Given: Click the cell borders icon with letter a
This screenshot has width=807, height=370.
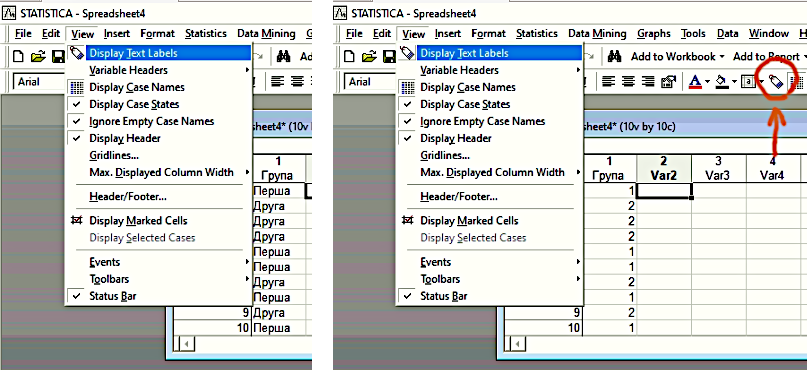Looking at the screenshot, I should 748,81.
